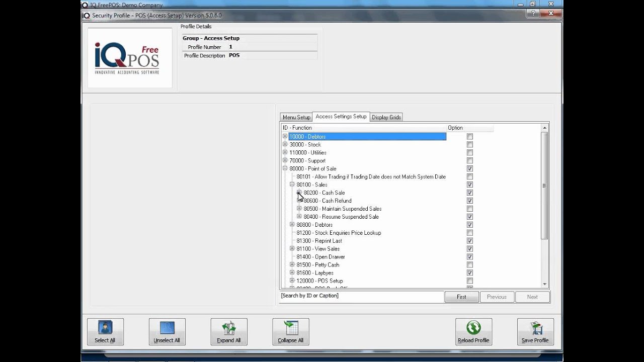This screenshot has width=644, height=362.
Task: Switch to the Menu Setup tab
Action: pyautogui.click(x=296, y=117)
